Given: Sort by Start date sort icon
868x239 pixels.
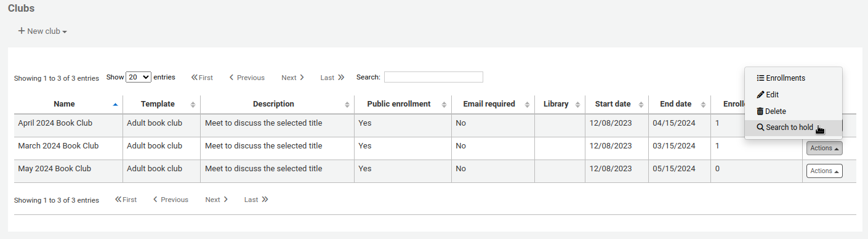Looking at the screenshot, I should coord(641,105).
